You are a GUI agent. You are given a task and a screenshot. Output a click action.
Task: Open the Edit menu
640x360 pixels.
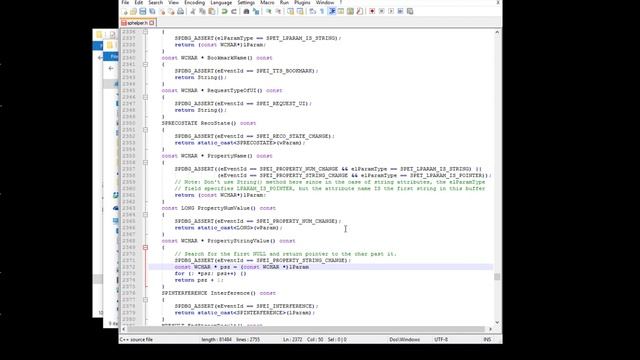pyautogui.click(x=139, y=2)
